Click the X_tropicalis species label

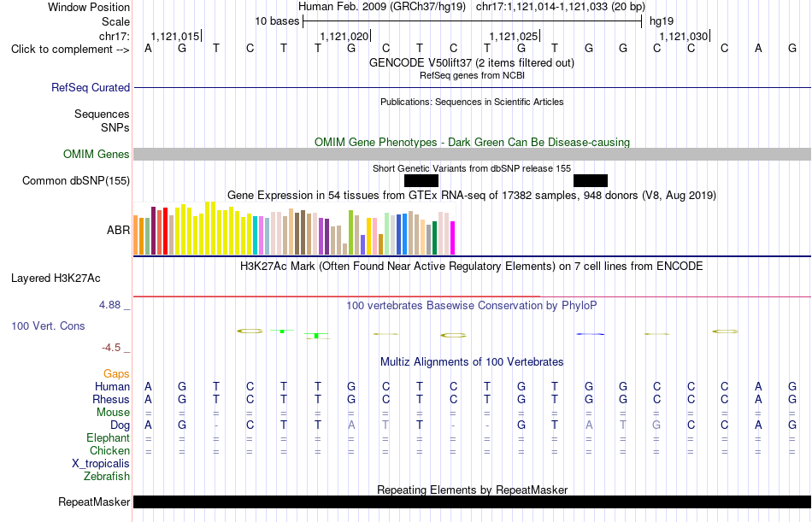(x=101, y=464)
